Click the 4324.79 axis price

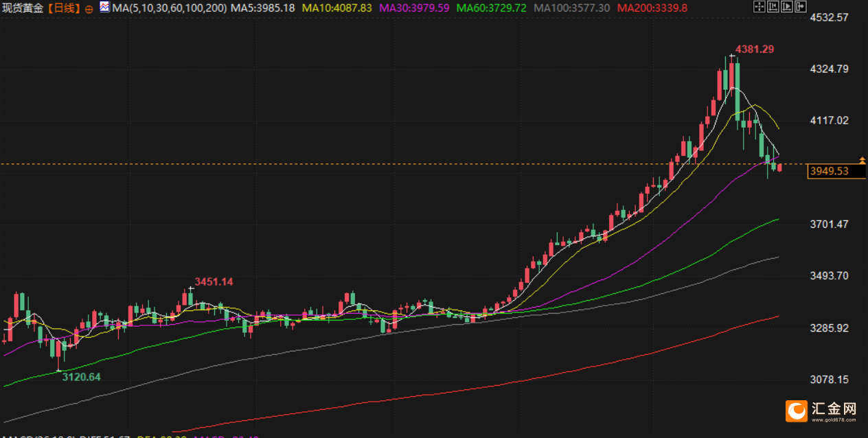[x=830, y=69]
